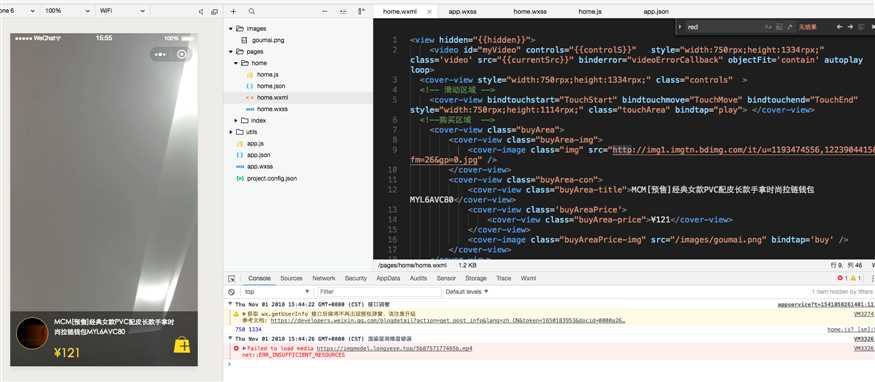Click the collapse file tree panel icon

tap(362, 11)
